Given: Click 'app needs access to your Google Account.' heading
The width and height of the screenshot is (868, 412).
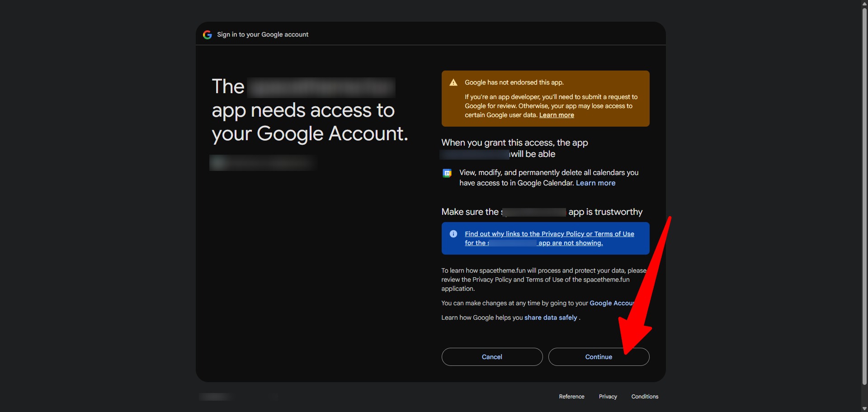Looking at the screenshot, I should point(310,122).
